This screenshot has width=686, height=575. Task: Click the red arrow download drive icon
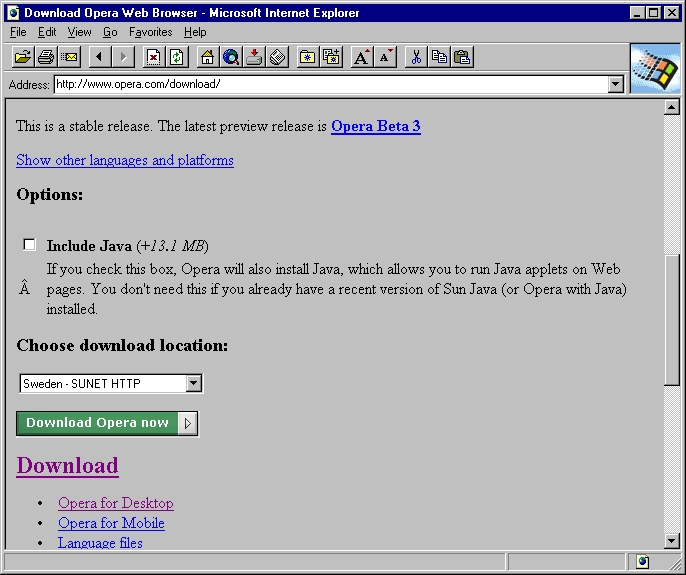point(254,57)
